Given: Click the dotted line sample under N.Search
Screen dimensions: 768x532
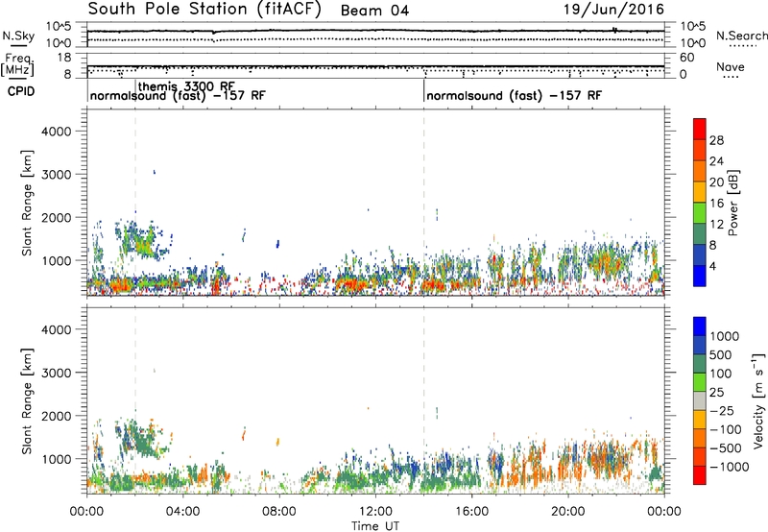Looking at the screenshot, I should click(x=743, y=46).
